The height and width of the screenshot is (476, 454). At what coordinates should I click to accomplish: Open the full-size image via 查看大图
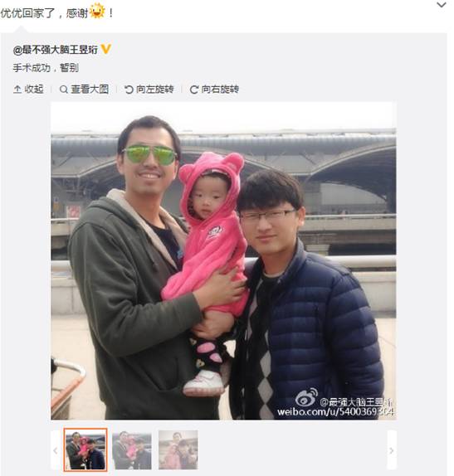point(90,90)
